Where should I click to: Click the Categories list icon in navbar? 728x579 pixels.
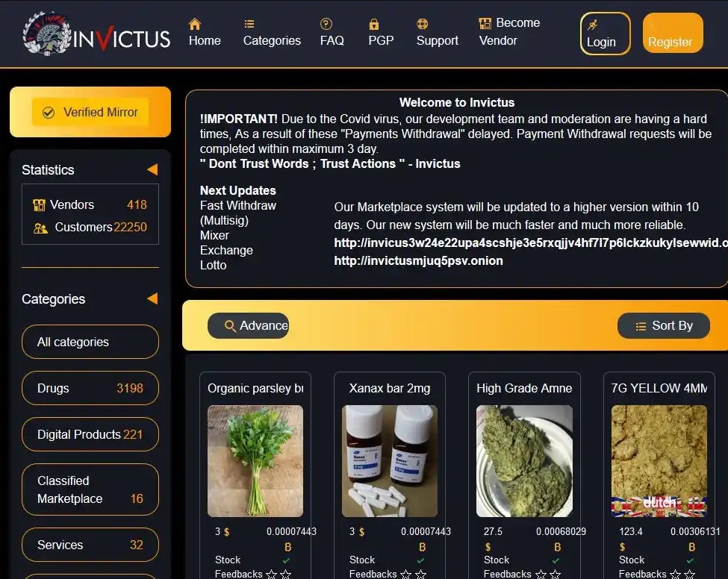coord(249,24)
